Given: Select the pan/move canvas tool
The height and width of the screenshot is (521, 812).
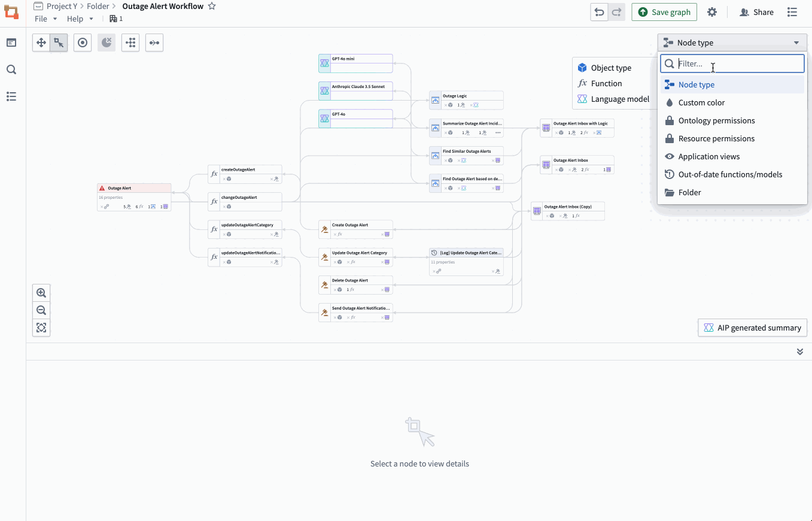Looking at the screenshot, I should [x=41, y=43].
